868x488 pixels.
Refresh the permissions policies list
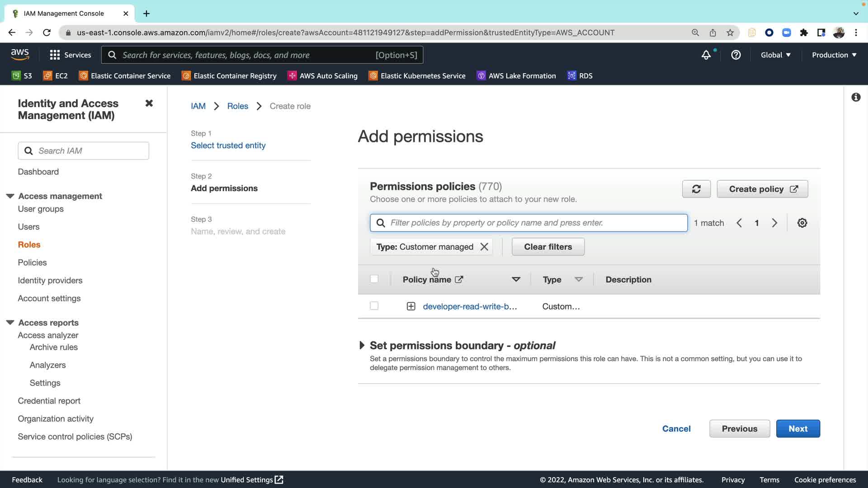tap(696, 189)
